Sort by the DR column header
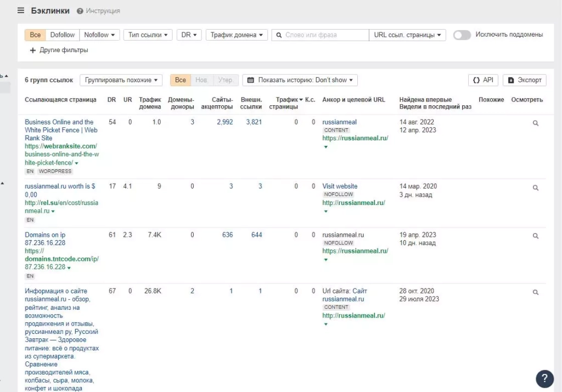562x392 pixels. coord(111,100)
